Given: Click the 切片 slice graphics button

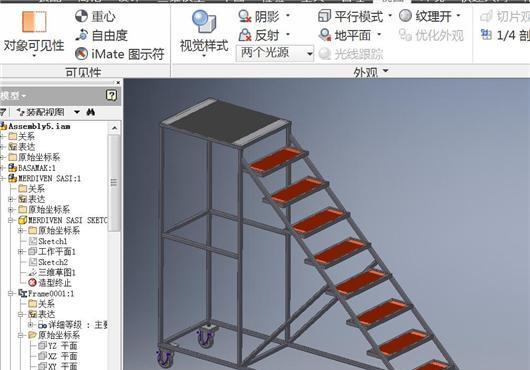Looking at the screenshot, I should point(504,16).
